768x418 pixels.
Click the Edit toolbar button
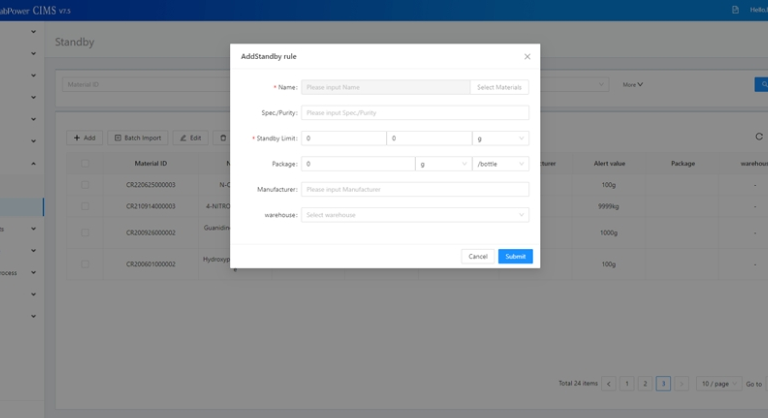point(191,138)
